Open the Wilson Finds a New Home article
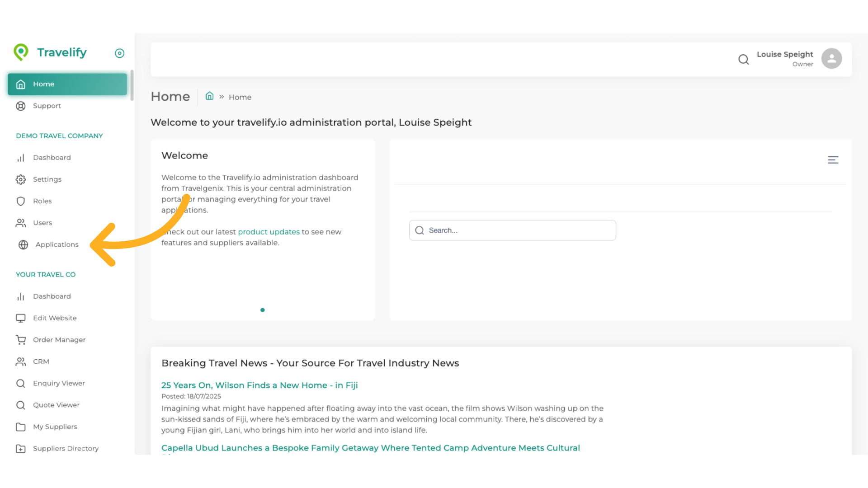868x488 pixels. coord(259,385)
